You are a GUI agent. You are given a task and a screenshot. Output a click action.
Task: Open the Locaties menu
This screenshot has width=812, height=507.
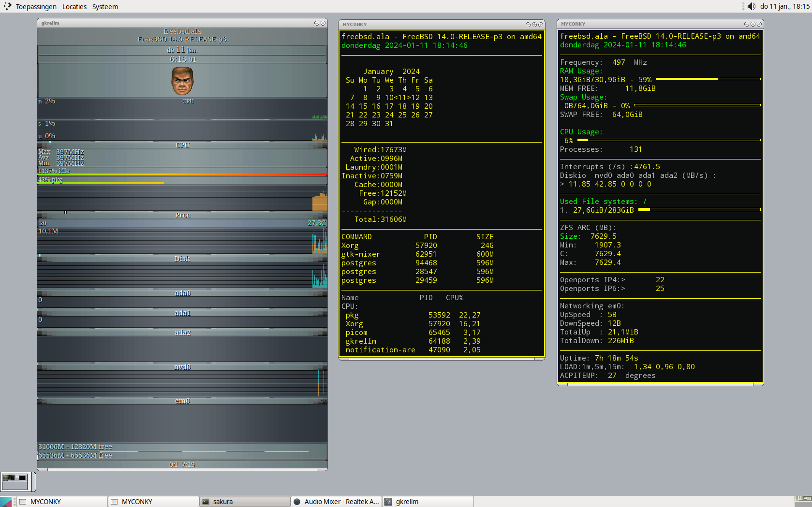(74, 7)
